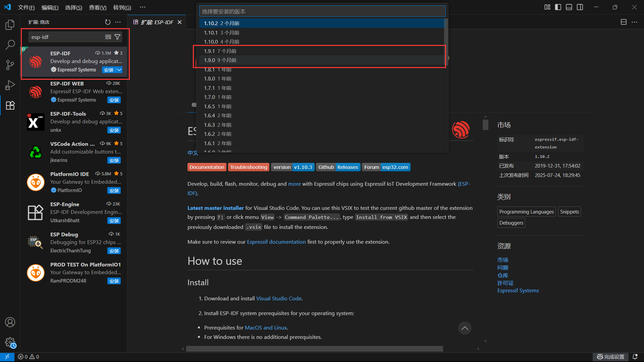
Task: Open the Source Control view
Action: (x=10, y=65)
